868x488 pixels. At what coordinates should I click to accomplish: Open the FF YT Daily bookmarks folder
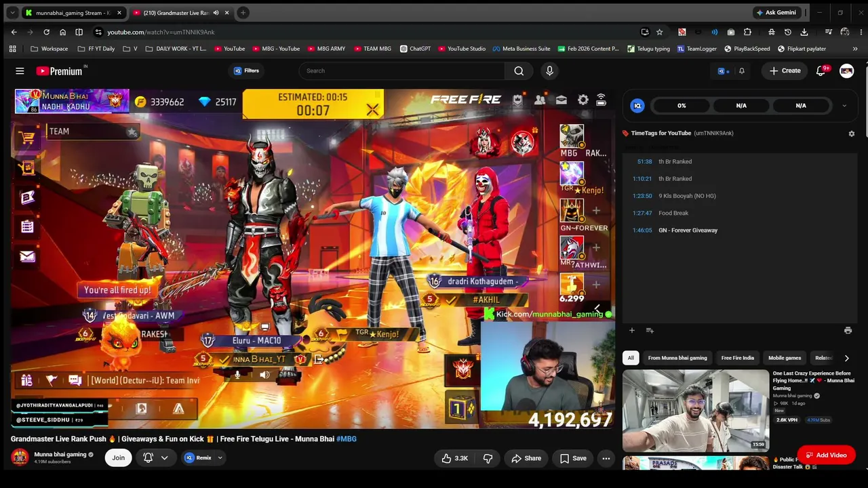(96, 49)
